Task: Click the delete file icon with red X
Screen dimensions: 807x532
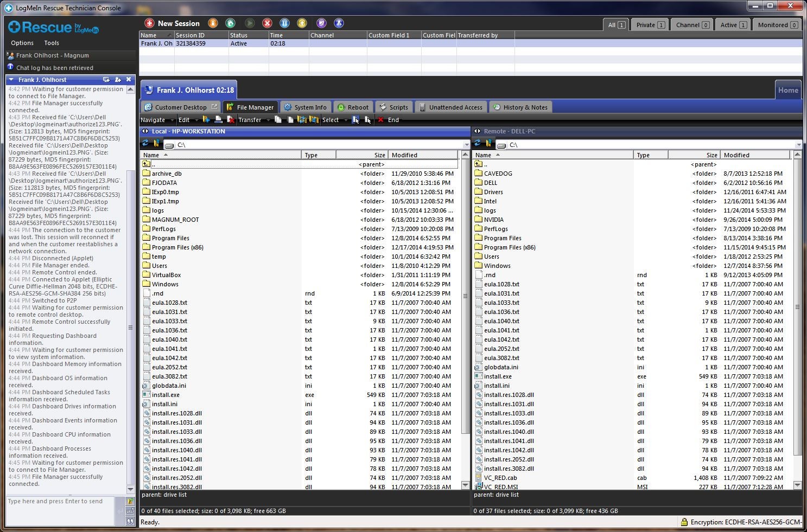Action: coord(231,120)
